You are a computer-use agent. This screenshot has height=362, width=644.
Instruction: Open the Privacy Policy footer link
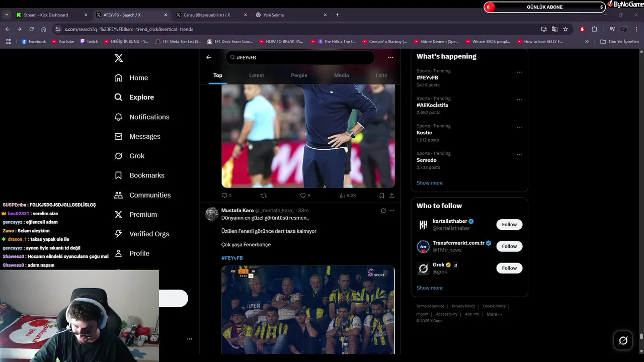463,306
